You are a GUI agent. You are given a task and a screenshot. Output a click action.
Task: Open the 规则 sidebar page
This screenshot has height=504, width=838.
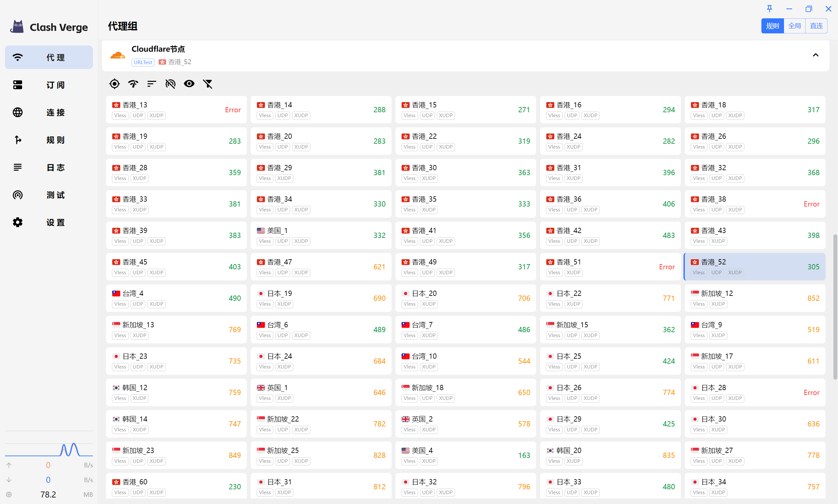pos(48,140)
